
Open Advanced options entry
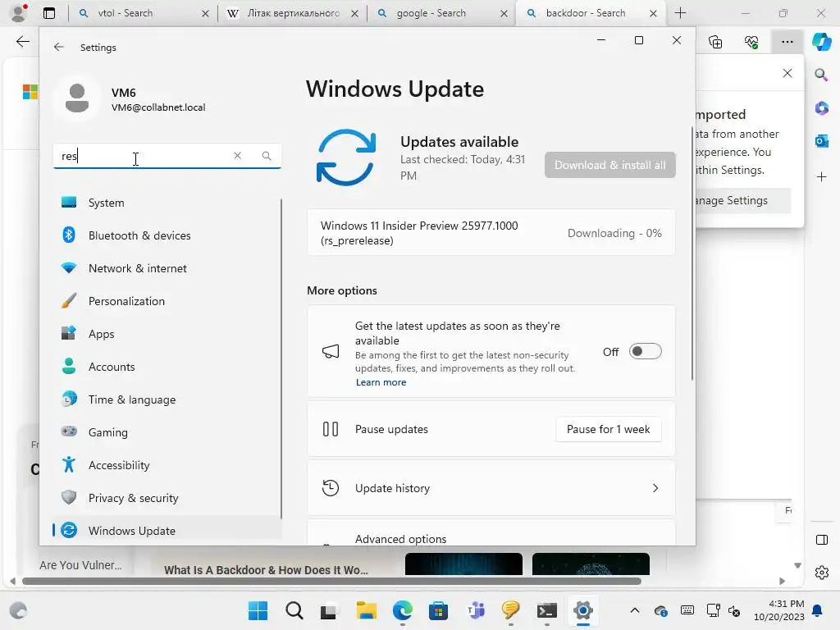491,533
